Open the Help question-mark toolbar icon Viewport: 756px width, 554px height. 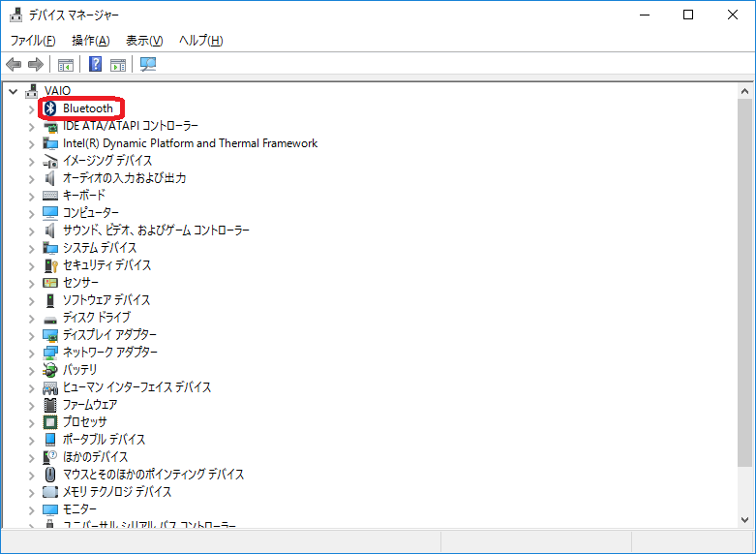pyautogui.click(x=96, y=64)
